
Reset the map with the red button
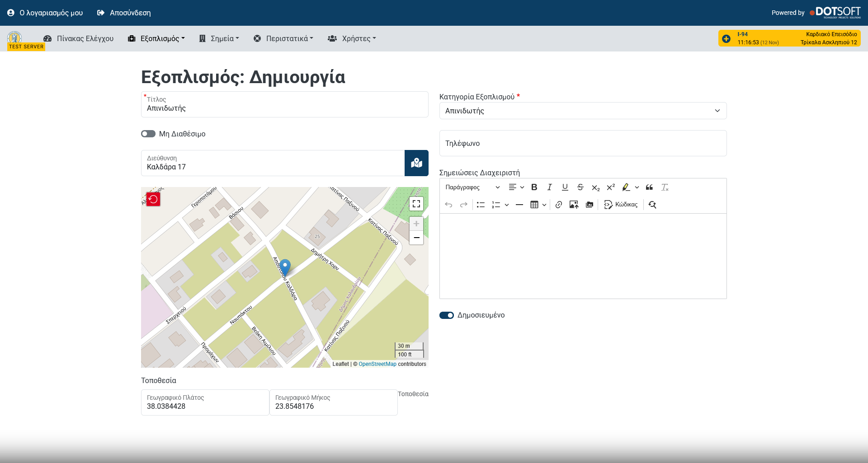coord(153,199)
